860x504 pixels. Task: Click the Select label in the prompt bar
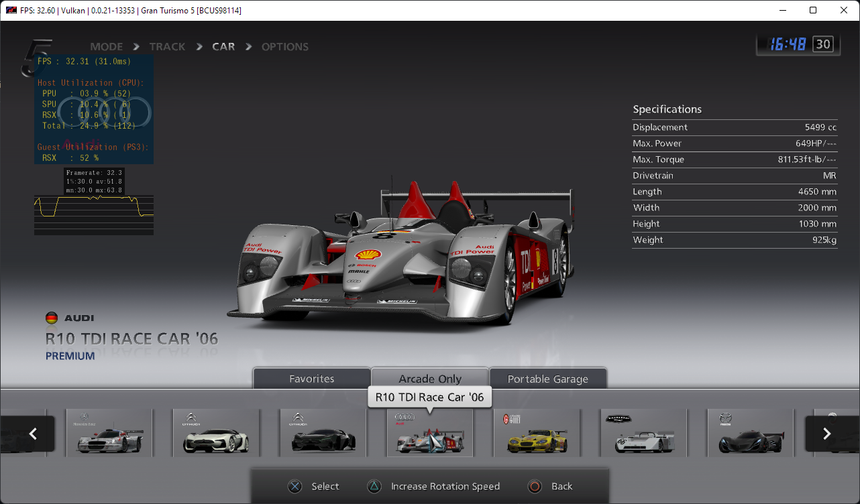[x=325, y=487]
